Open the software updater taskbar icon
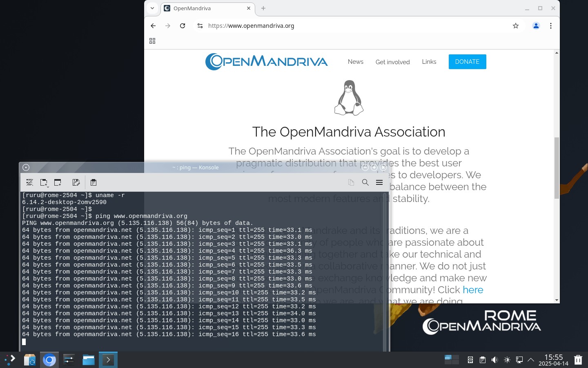The width and height of the screenshot is (588, 368). point(29,360)
